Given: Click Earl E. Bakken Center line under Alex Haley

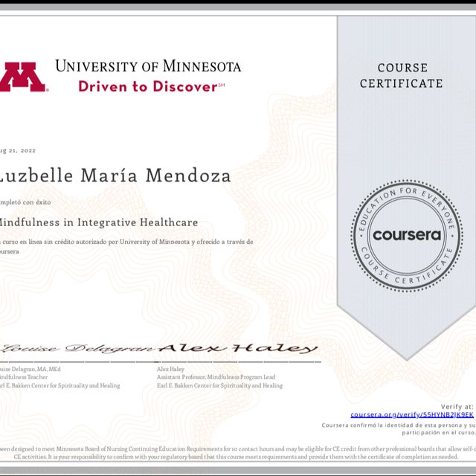Looking at the screenshot, I should 220,385.
